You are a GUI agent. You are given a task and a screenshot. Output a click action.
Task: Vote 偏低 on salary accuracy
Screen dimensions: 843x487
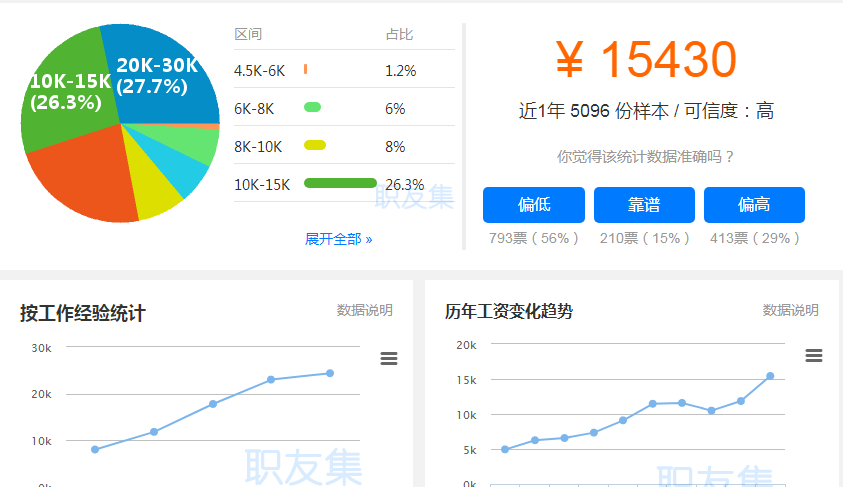[533, 205]
